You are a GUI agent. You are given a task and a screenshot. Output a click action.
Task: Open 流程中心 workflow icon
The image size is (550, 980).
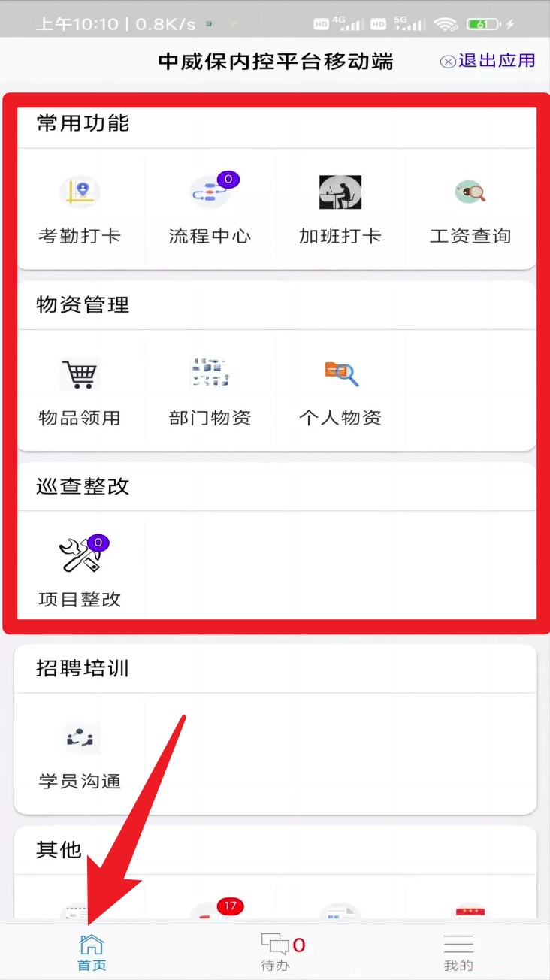point(210,192)
